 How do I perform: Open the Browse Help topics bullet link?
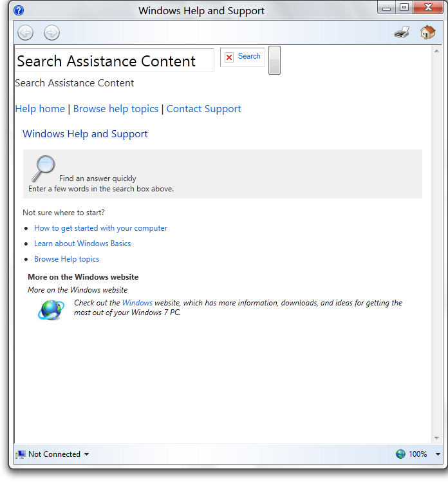click(67, 259)
